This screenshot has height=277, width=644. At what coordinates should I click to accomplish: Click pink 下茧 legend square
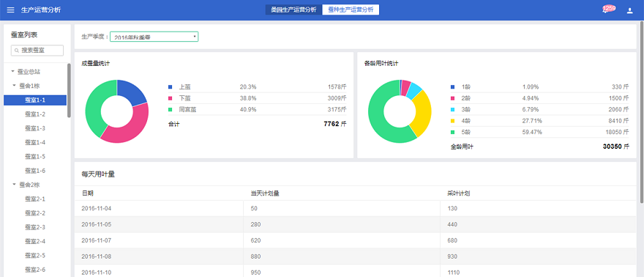(x=171, y=98)
